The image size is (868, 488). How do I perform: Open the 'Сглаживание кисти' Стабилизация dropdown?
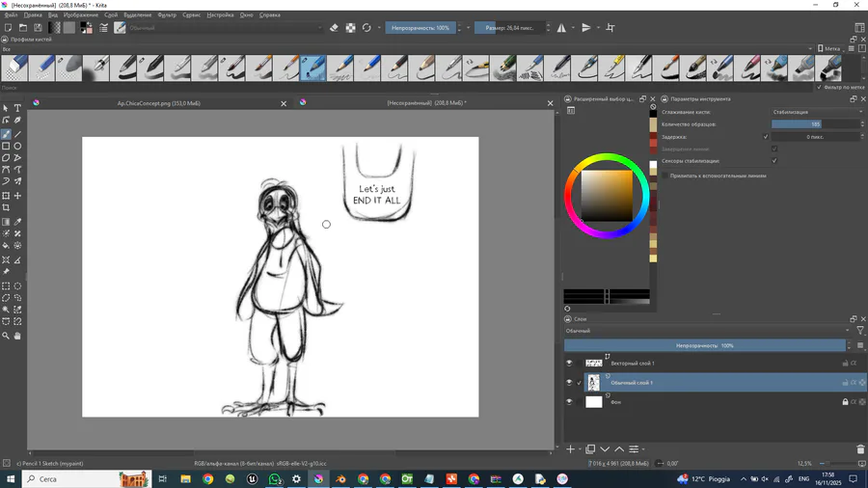click(x=817, y=112)
